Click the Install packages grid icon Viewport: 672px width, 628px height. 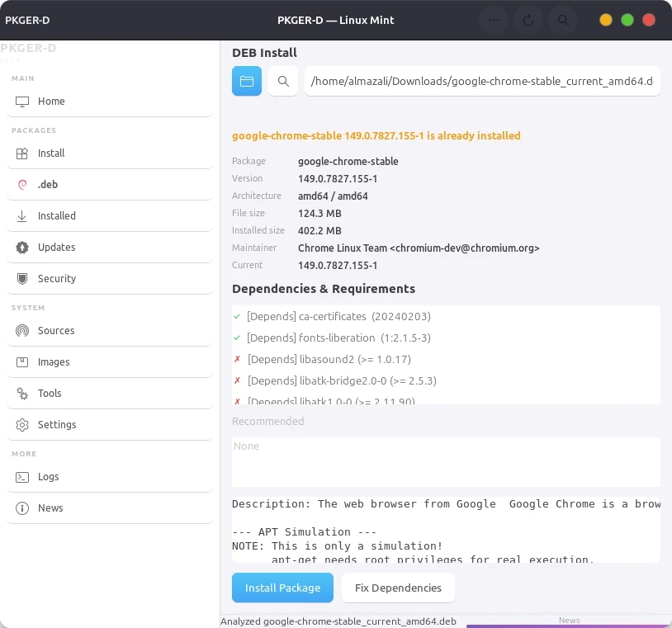(x=22, y=153)
